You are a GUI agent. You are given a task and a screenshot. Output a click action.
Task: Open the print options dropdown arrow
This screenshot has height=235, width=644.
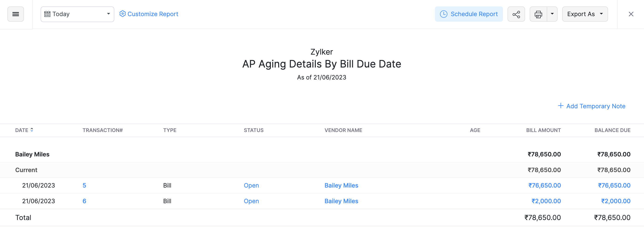point(552,14)
